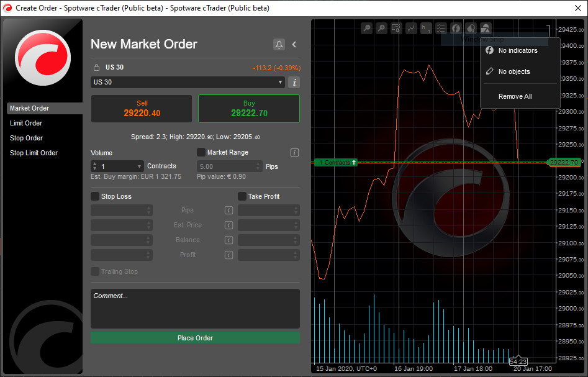Open the checklist viewing options icon
This screenshot has width=588, height=377.
(441, 28)
